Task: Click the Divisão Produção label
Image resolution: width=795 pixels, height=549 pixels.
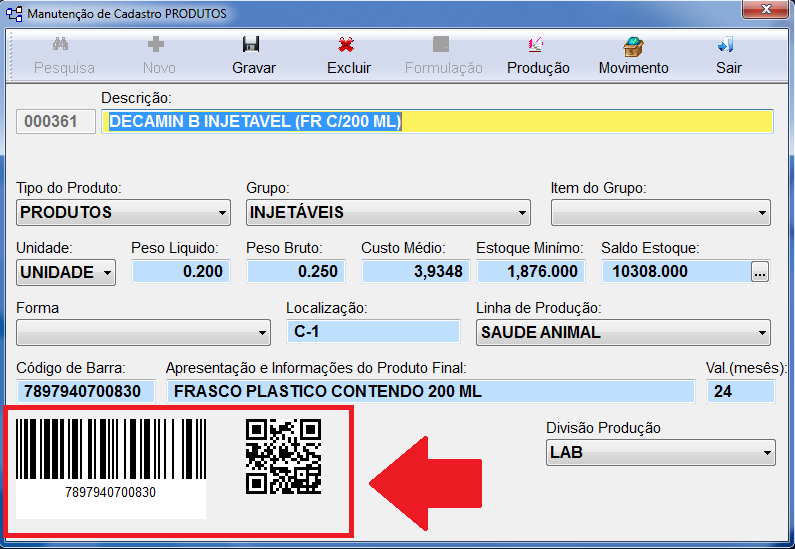Action: click(x=603, y=428)
